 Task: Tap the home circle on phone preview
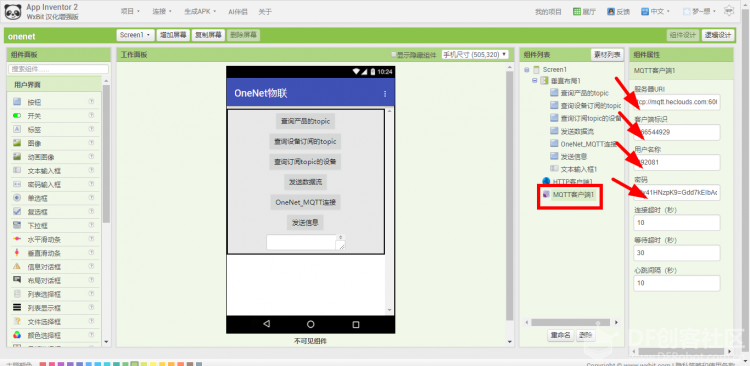310,324
